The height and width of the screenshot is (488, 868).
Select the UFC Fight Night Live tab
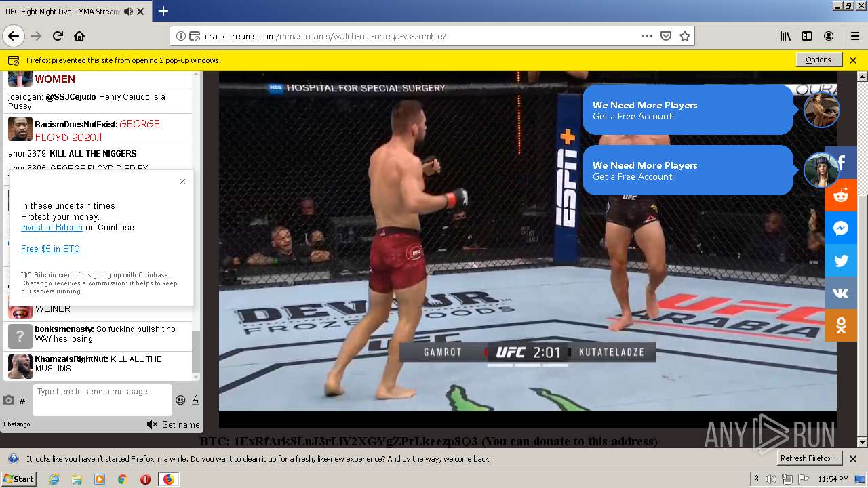[75, 12]
